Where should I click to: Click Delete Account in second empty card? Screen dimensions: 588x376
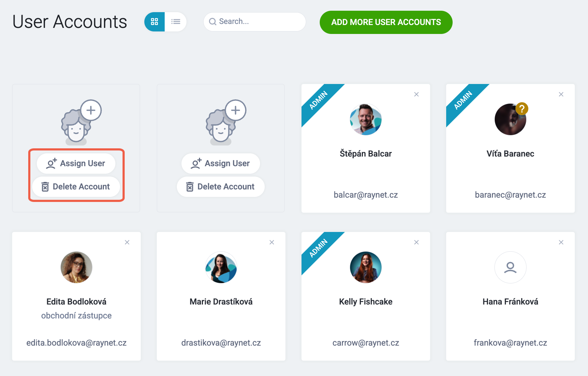221,187
